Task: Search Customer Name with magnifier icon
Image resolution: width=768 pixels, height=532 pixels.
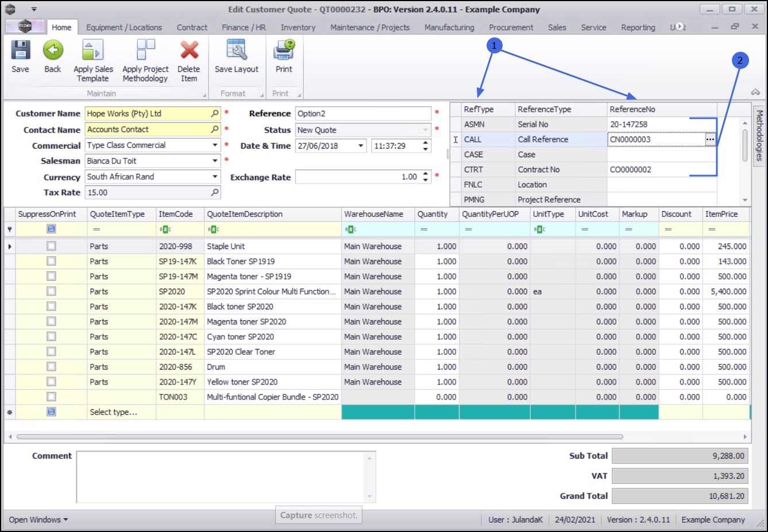Action: point(215,114)
